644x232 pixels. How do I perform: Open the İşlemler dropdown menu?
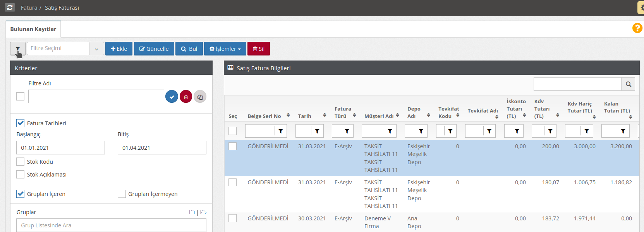pos(225,49)
